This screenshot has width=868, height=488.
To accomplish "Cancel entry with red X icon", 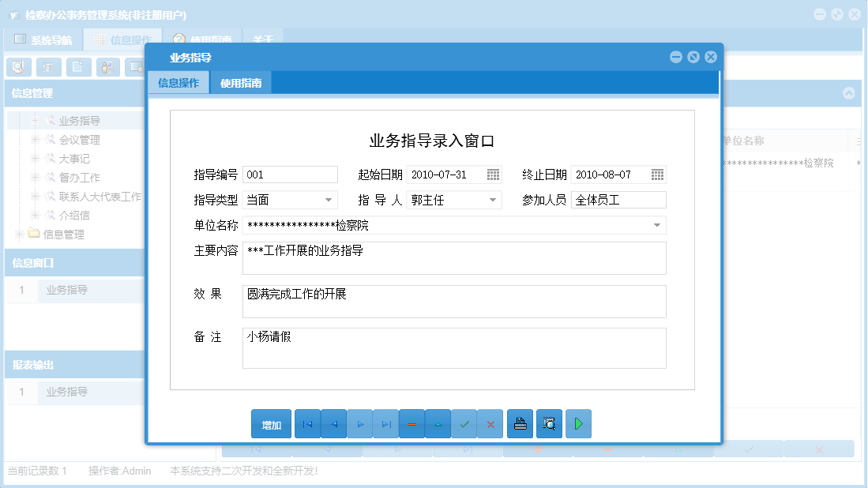I will tap(490, 424).
